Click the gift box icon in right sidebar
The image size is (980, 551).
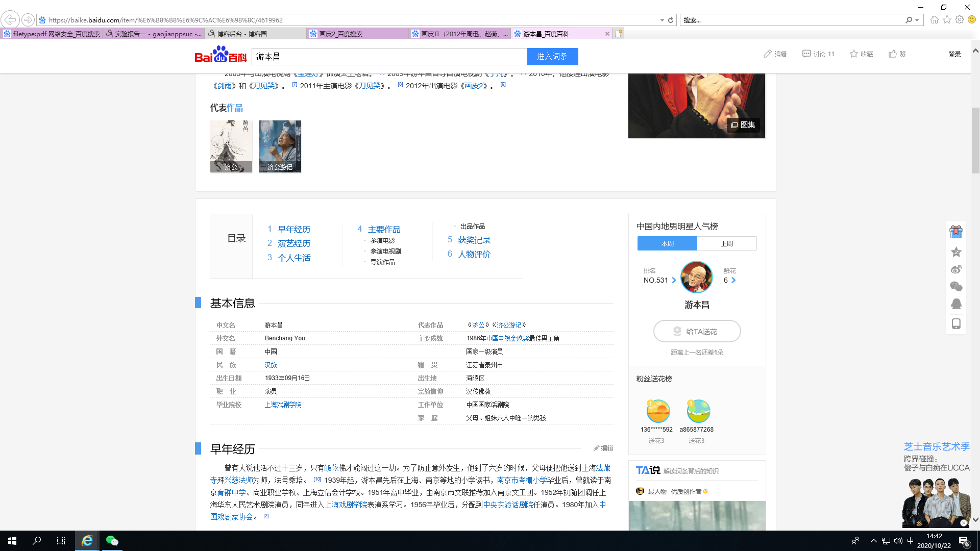click(956, 232)
